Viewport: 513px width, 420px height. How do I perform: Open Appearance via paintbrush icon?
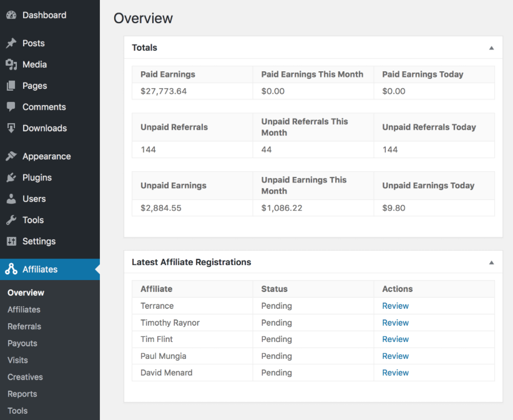(x=11, y=156)
